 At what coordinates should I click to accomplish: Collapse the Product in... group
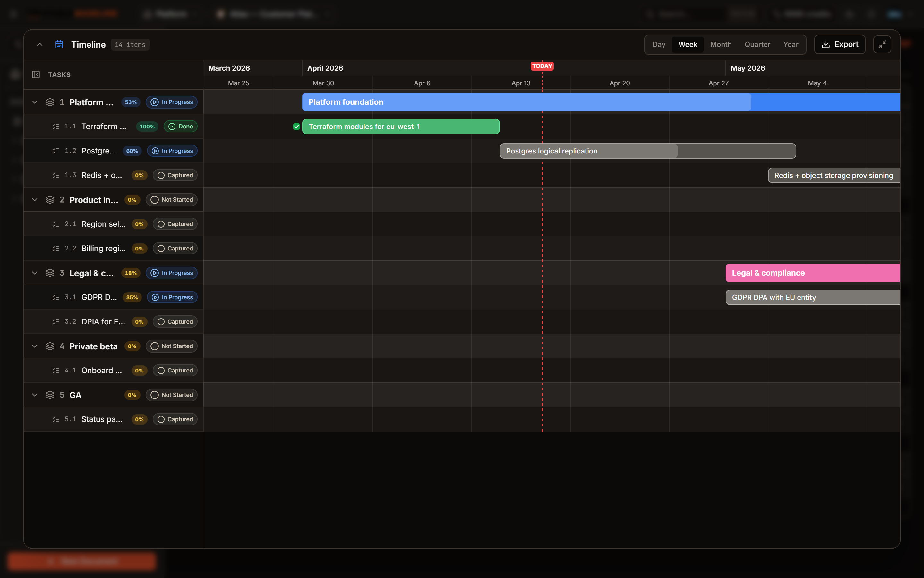[x=34, y=199]
